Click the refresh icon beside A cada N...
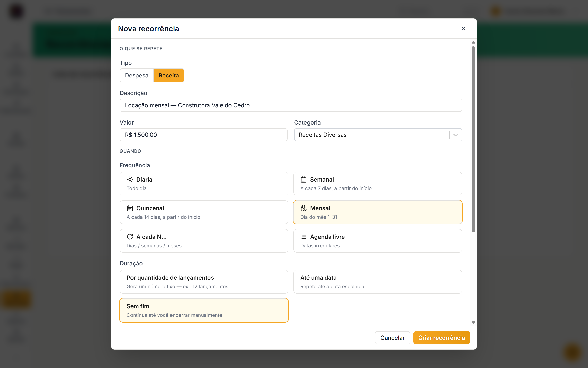The height and width of the screenshot is (368, 588). 130,237
